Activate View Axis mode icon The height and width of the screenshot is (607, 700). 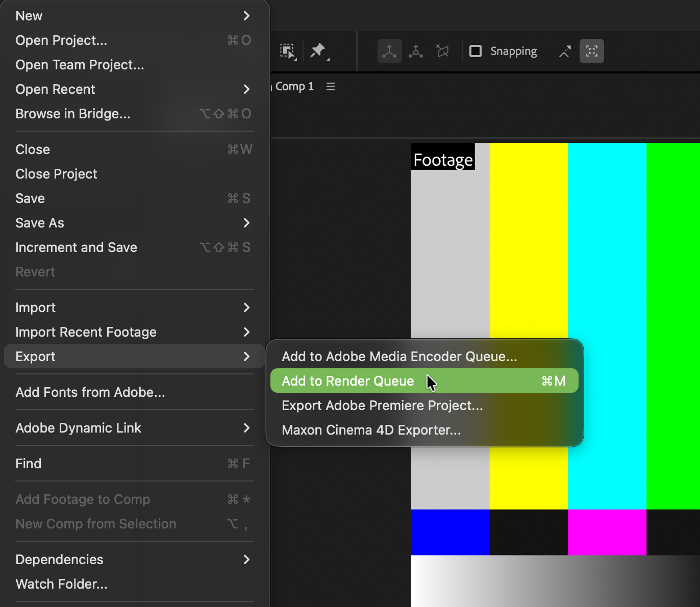[442, 51]
